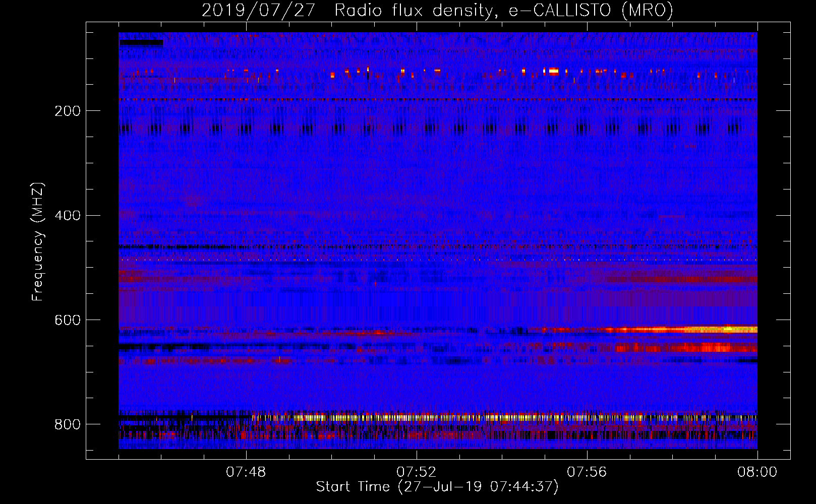Click the 400 frequency tick label
This screenshot has height=504, width=816.
68,215
